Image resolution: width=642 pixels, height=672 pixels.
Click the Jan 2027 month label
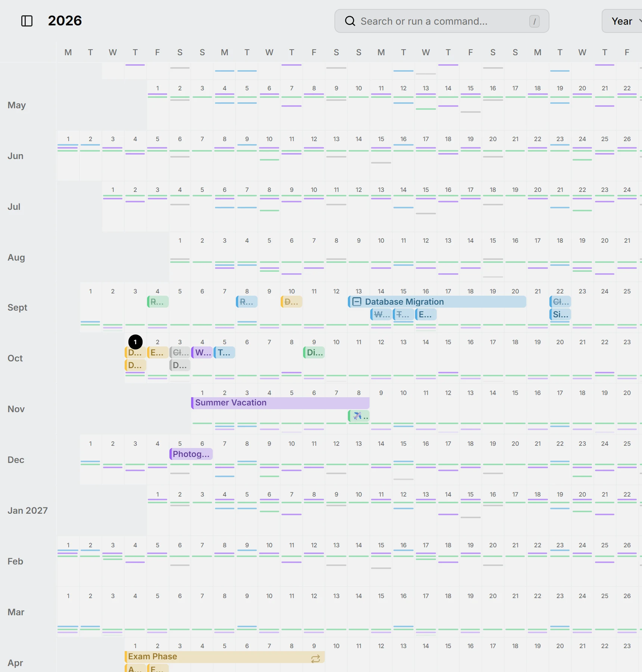(28, 511)
